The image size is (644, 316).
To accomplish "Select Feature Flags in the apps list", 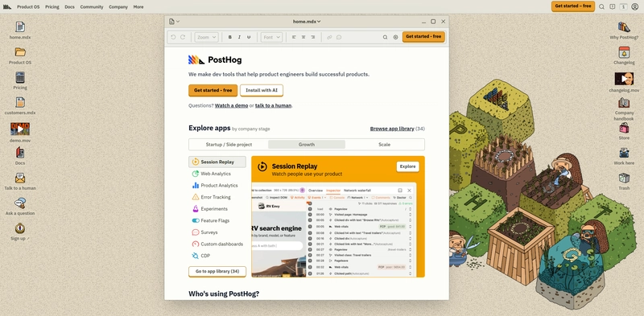I will coord(217,220).
